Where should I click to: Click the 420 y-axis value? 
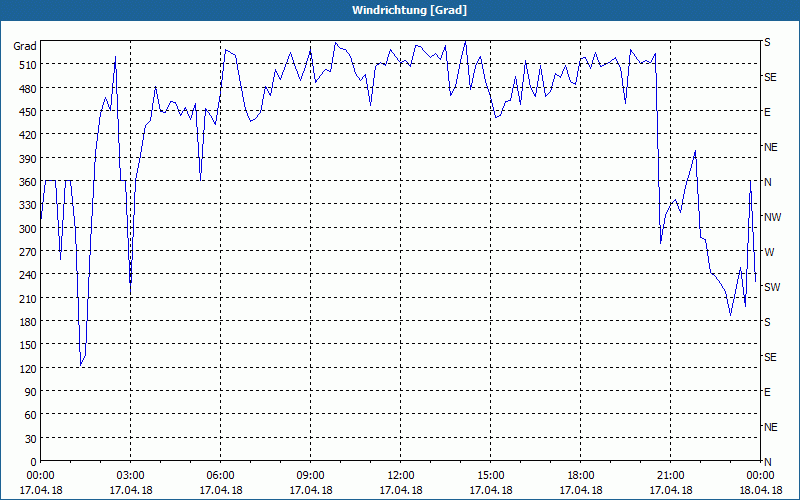coord(28,135)
